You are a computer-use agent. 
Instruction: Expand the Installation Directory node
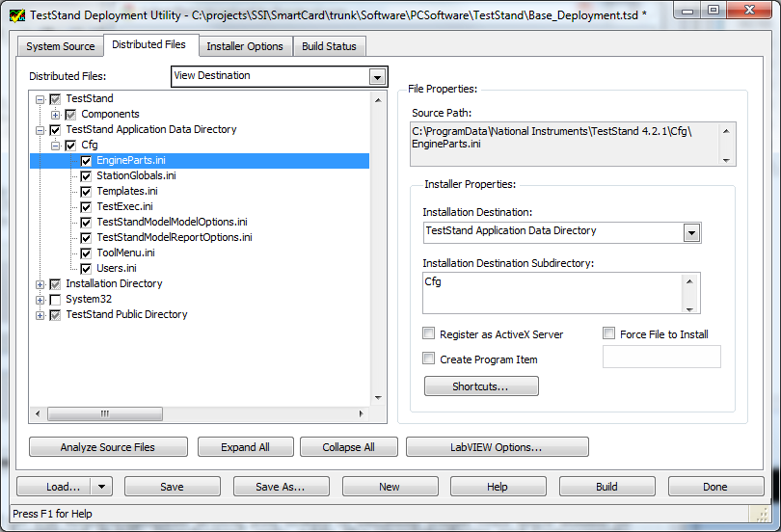(x=40, y=284)
